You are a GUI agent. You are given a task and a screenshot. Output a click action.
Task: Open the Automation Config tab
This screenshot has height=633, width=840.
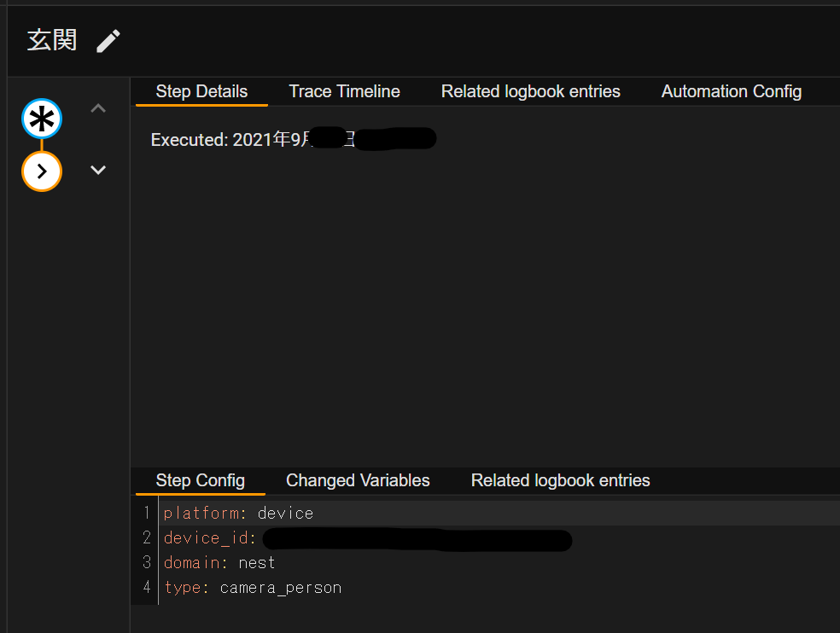(x=732, y=91)
